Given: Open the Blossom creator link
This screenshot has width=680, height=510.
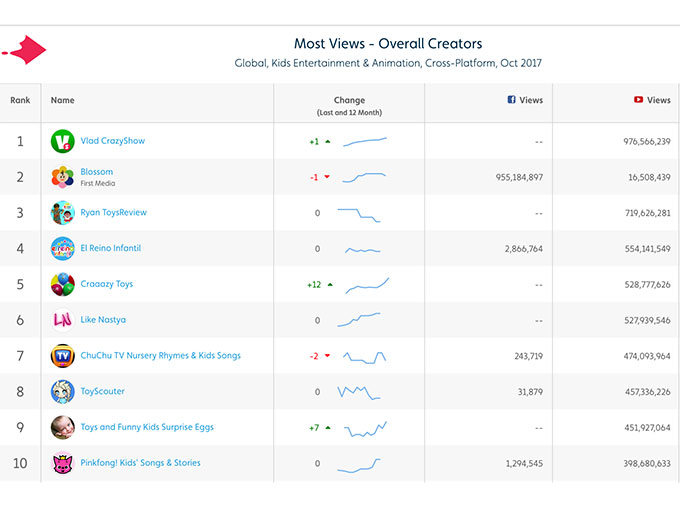Looking at the screenshot, I should click(97, 172).
